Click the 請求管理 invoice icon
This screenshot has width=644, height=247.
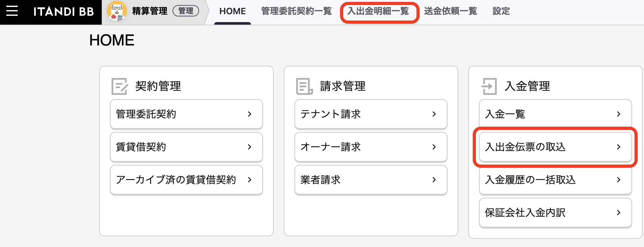coord(304,86)
